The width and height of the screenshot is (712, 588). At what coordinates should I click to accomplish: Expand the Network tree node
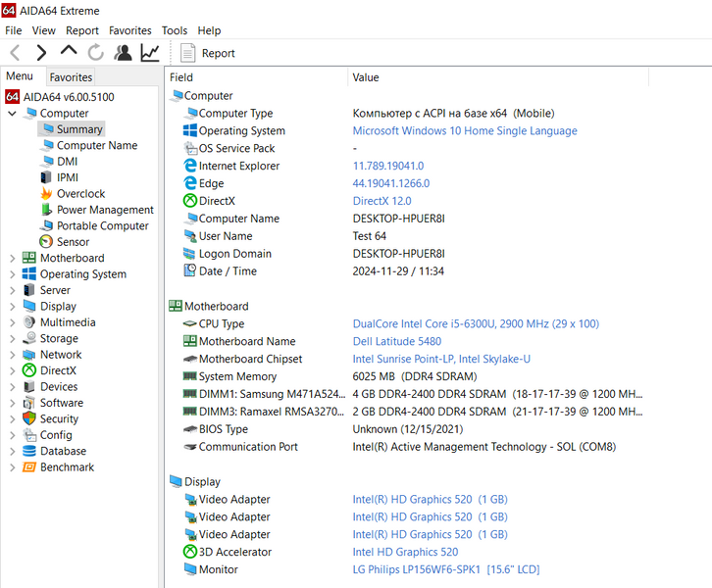pos(13,355)
